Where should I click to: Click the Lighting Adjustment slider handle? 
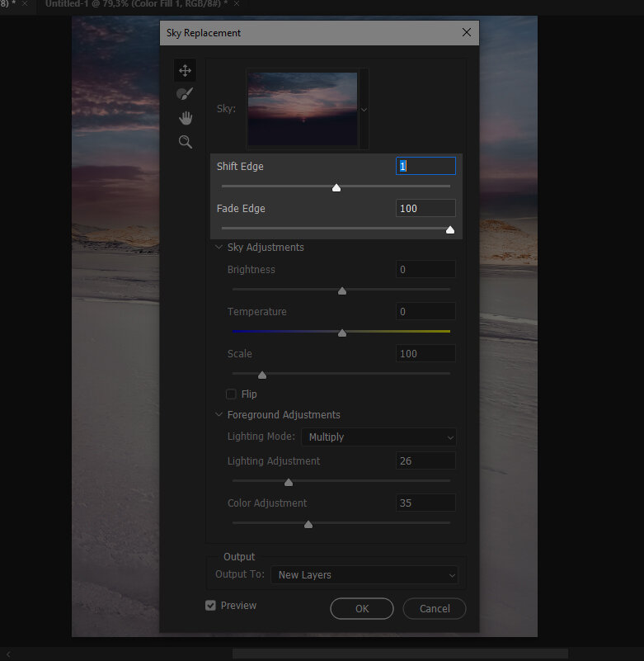coord(289,482)
